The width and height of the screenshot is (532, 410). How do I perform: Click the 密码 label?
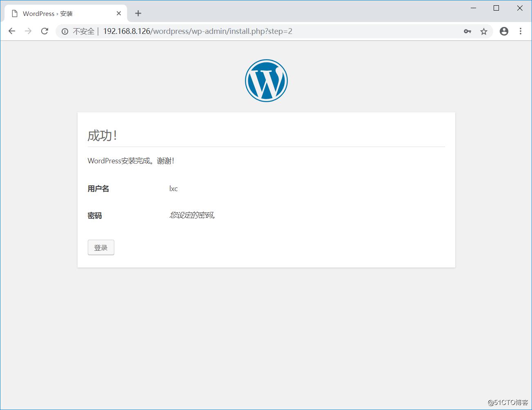tap(95, 216)
